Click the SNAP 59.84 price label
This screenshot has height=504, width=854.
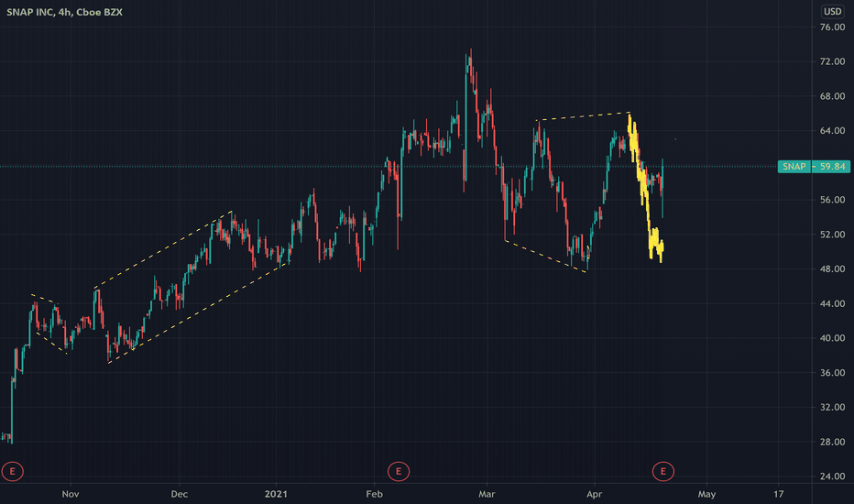814,166
